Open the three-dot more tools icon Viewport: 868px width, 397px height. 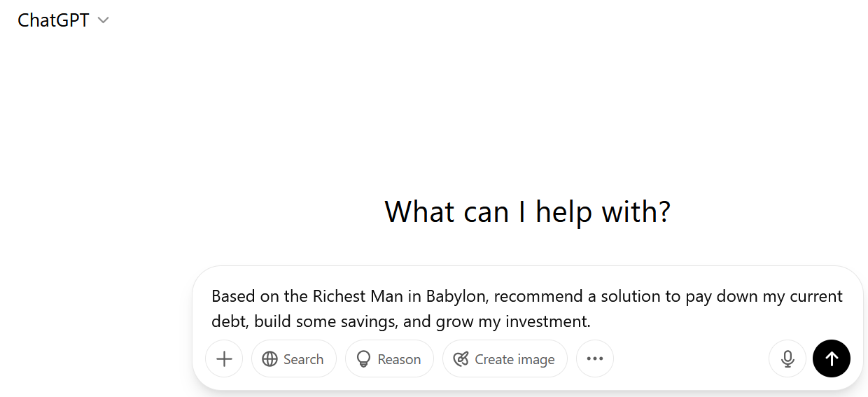(595, 359)
